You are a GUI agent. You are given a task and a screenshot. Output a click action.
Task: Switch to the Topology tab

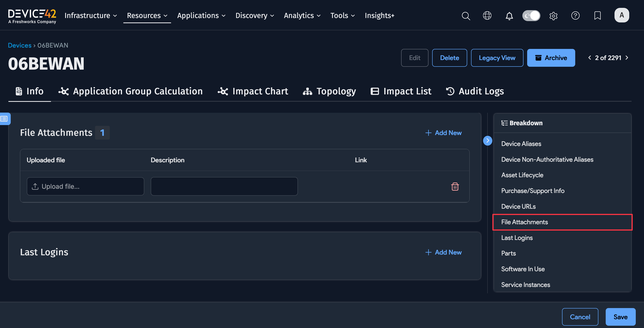click(x=329, y=91)
